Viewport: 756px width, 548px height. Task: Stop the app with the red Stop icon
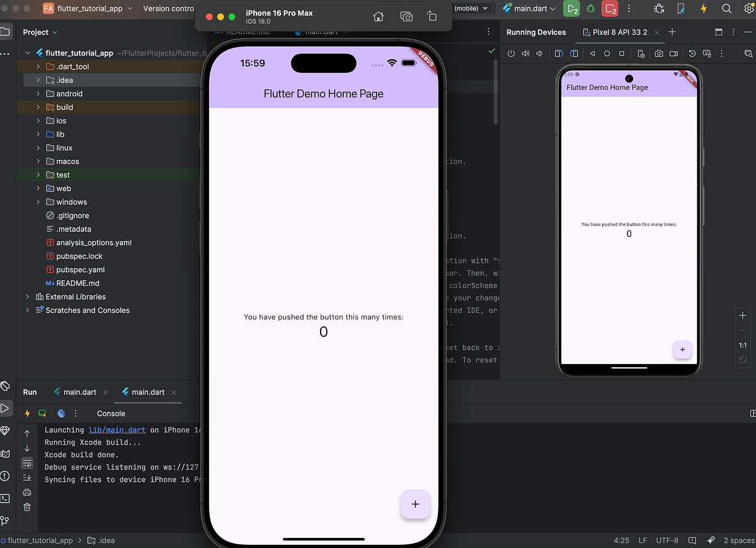pyautogui.click(x=610, y=9)
